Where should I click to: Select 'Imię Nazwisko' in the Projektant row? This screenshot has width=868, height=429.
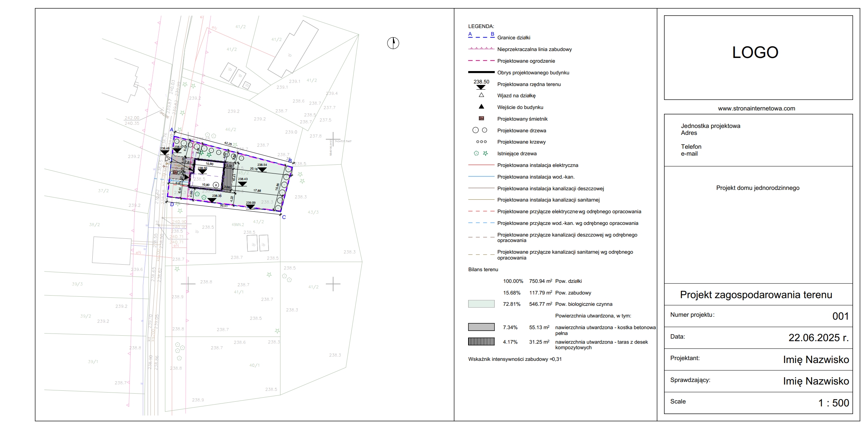click(816, 359)
